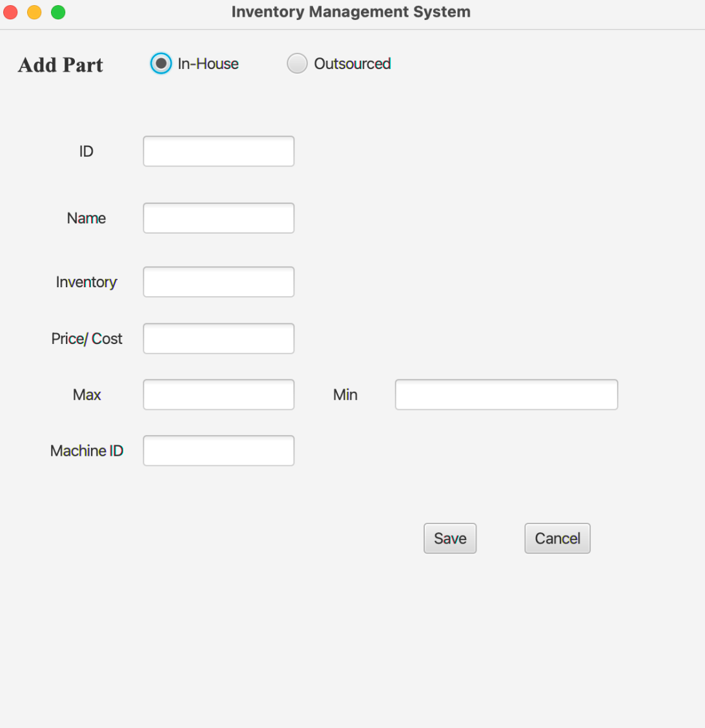Click the Inventory Management System title bar
This screenshot has width=705, height=728.
point(351,12)
